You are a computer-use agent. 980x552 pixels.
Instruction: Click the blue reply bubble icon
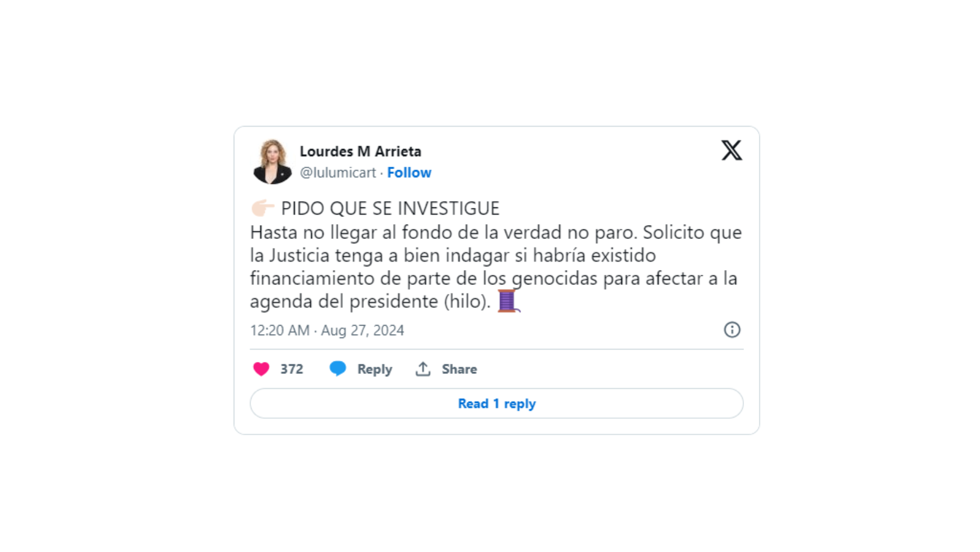338,369
